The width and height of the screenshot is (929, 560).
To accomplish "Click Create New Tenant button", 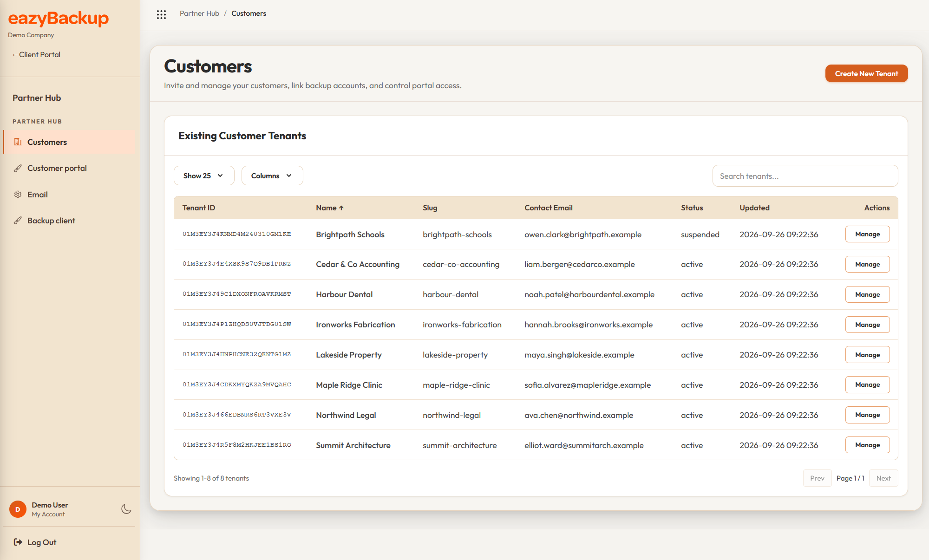I will click(x=866, y=73).
